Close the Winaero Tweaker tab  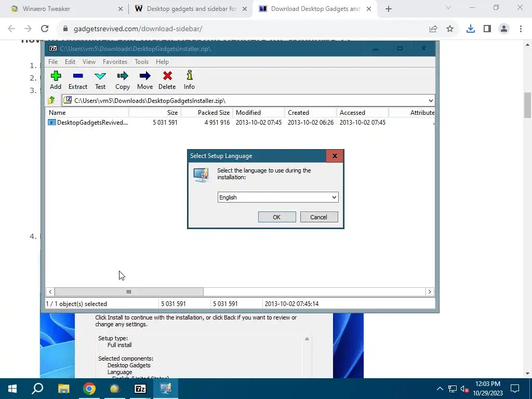pos(121,9)
